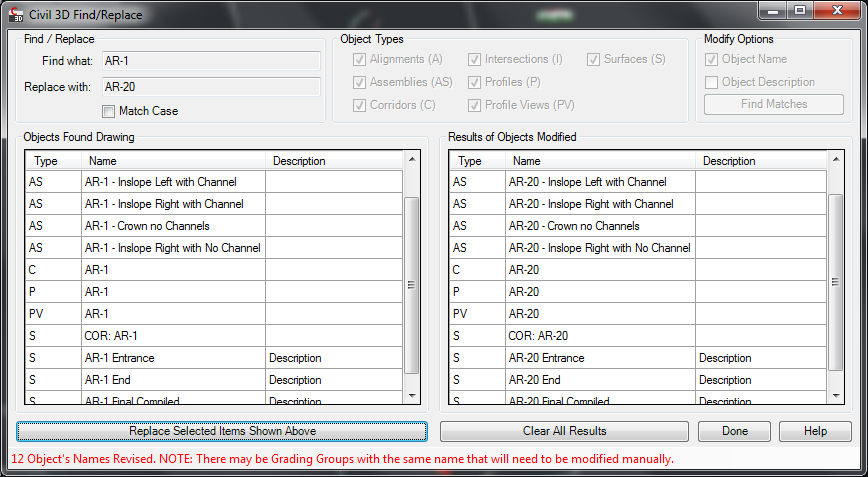The height and width of the screenshot is (477, 868).
Task: Click Results list Name column header
Action: tap(601, 161)
